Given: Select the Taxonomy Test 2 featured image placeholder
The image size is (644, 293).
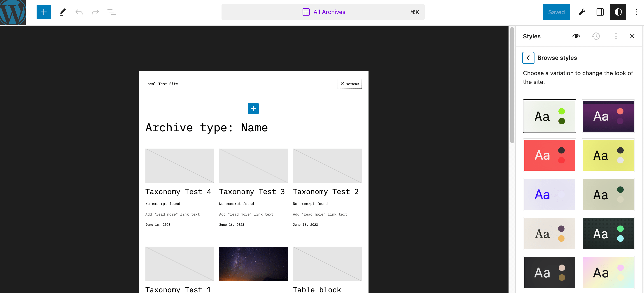Looking at the screenshot, I should (x=327, y=166).
